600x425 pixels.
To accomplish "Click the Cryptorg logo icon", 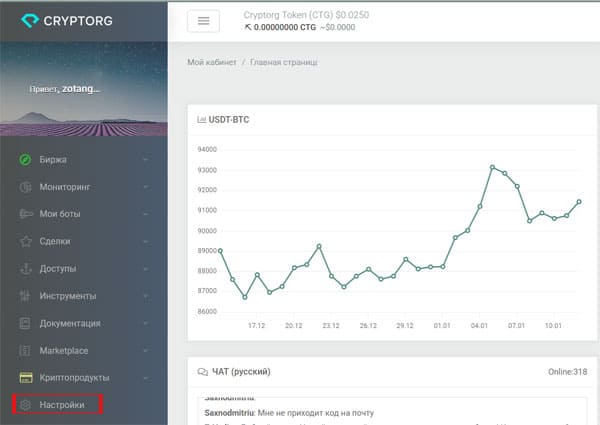I will [32, 20].
